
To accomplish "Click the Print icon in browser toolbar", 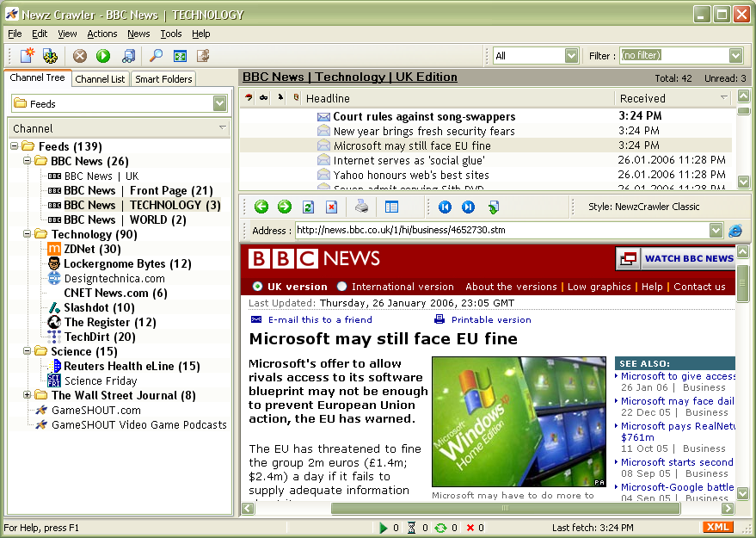I will [362, 207].
